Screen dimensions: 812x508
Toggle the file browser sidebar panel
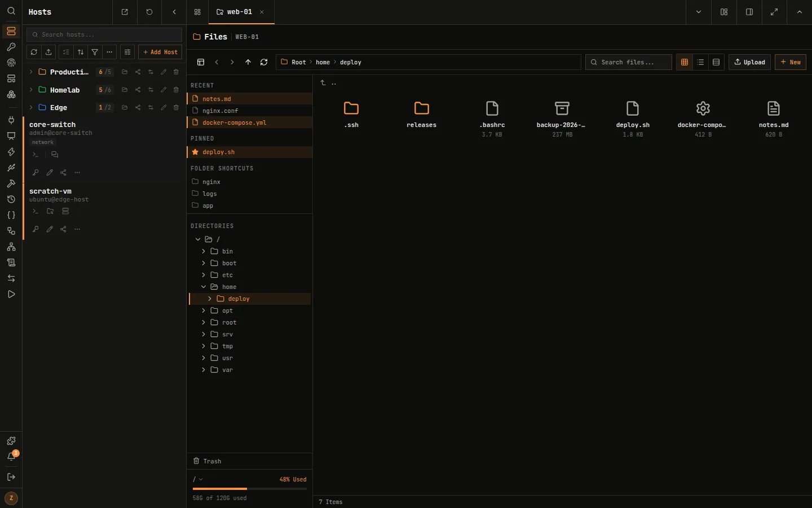[x=201, y=62]
